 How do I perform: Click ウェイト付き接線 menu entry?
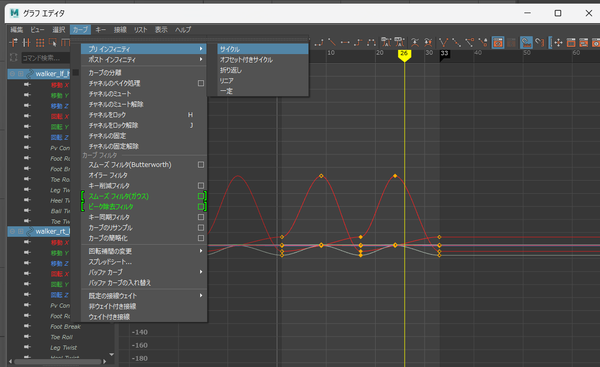point(144,317)
